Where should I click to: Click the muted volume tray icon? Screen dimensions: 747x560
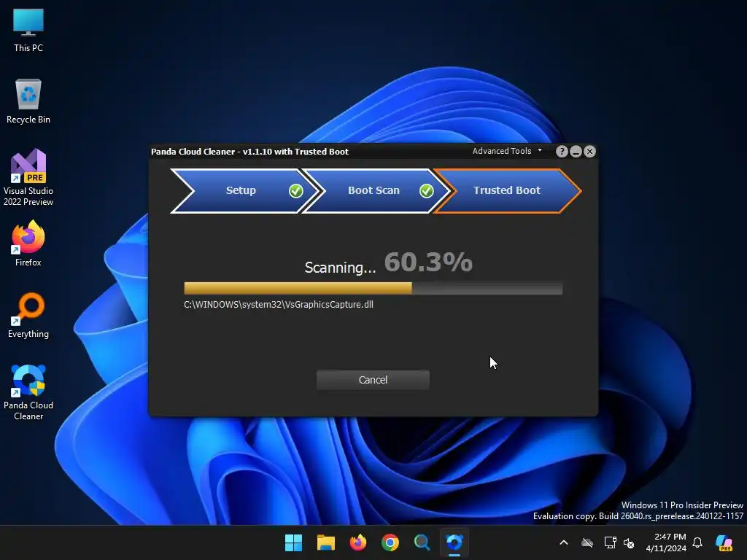pos(629,542)
